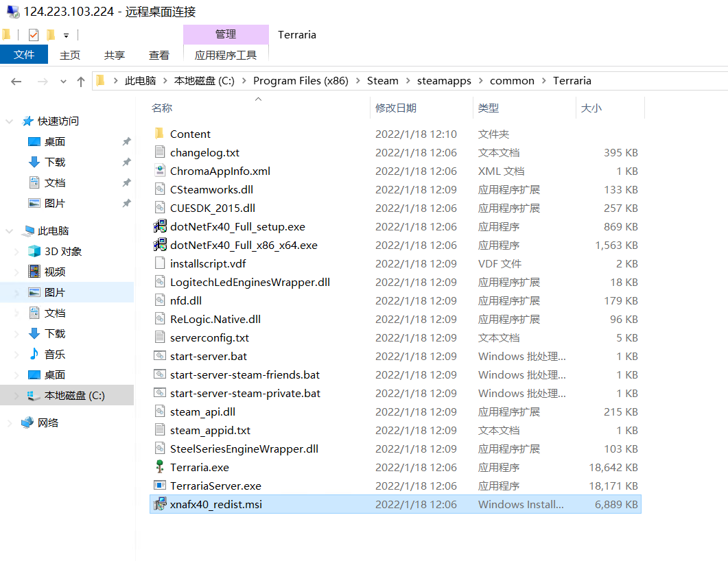Click the TerrariaServer.exe console icon
728x561 pixels.
(159, 486)
